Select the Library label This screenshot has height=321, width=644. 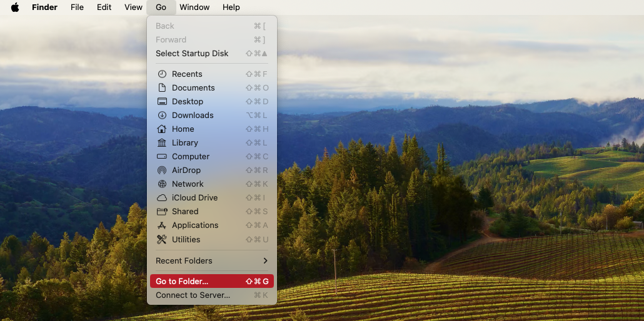click(185, 143)
